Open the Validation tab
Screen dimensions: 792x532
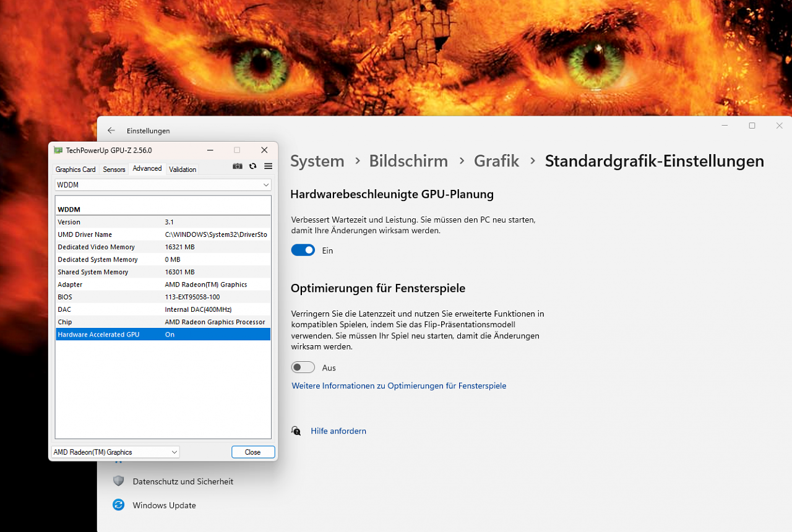pos(183,169)
